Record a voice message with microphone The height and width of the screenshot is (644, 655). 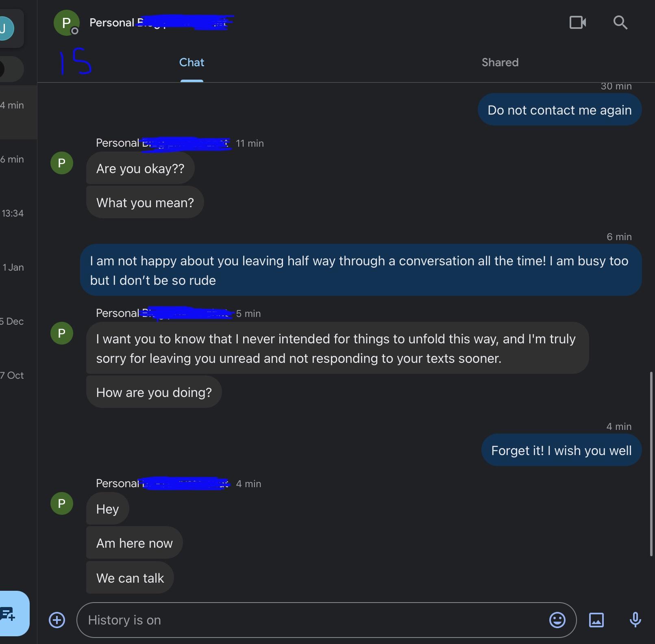[635, 620]
